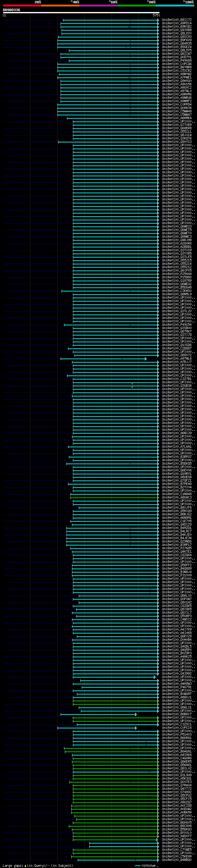Click the query name BB908336
This screenshot has width=197, height=868.
click(x=11, y=10)
